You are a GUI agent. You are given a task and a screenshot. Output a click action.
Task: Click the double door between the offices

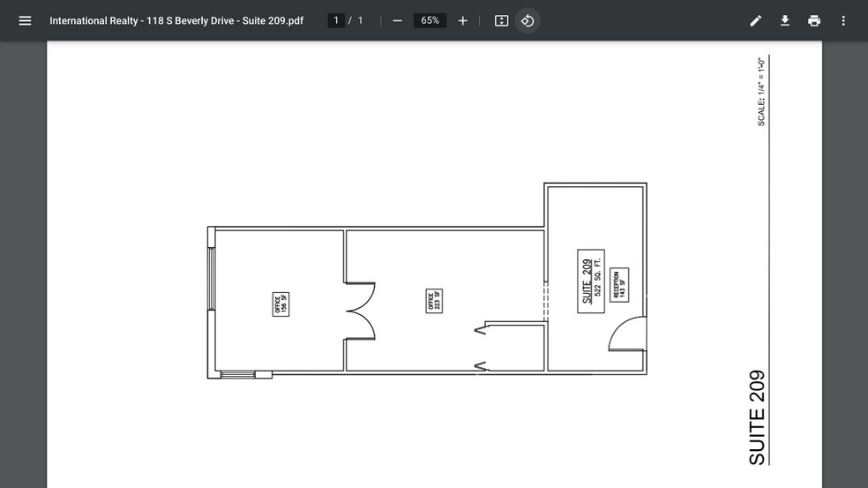click(x=360, y=311)
